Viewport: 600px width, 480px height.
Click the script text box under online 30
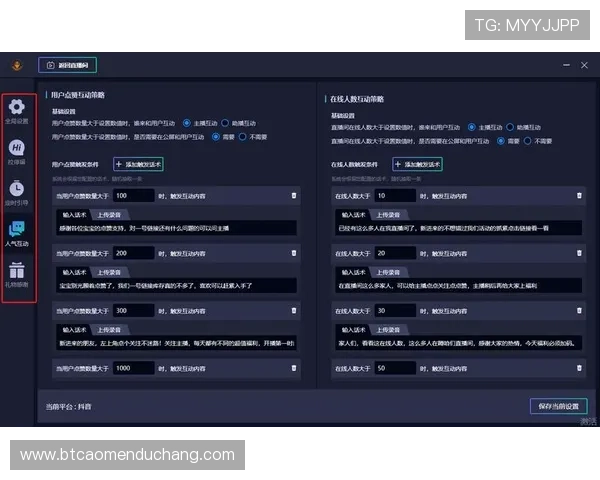[x=459, y=343]
